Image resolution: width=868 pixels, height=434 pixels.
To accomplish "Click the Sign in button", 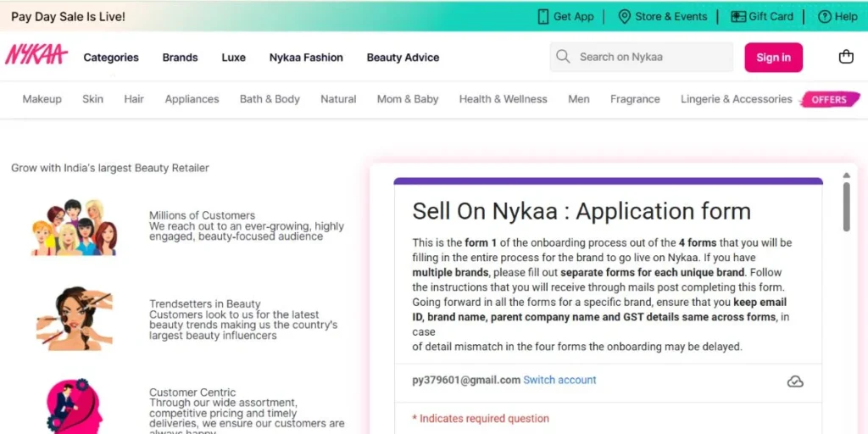I will click(773, 58).
